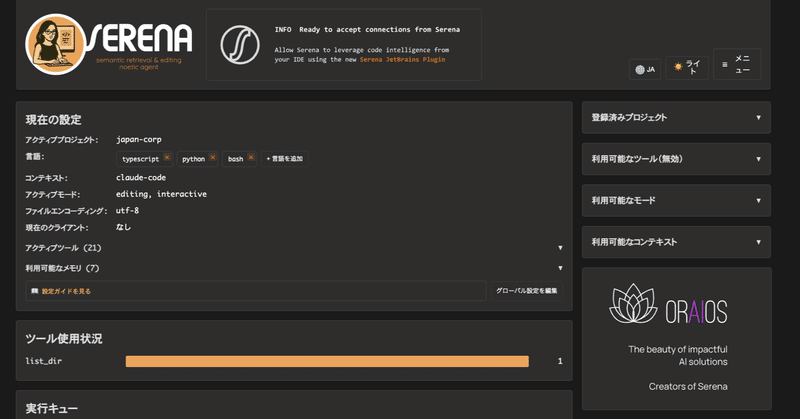Image resolution: width=800 pixels, height=419 pixels.
Task: Click the ツール使用状況 heading
Action: coord(64,339)
